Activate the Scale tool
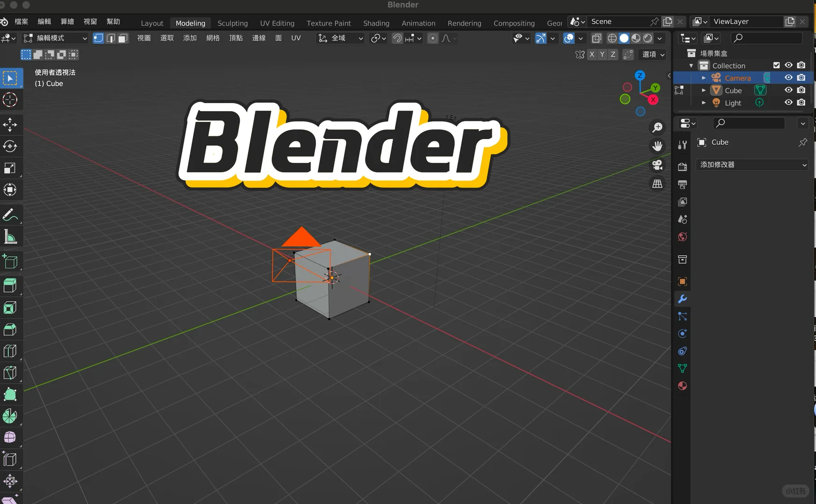The image size is (816, 504). tap(10, 168)
